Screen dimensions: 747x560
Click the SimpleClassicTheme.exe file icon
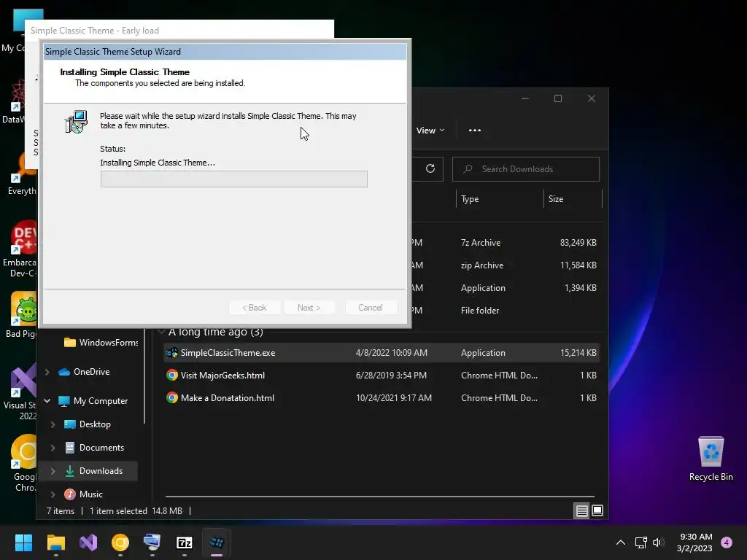tap(171, 353)
